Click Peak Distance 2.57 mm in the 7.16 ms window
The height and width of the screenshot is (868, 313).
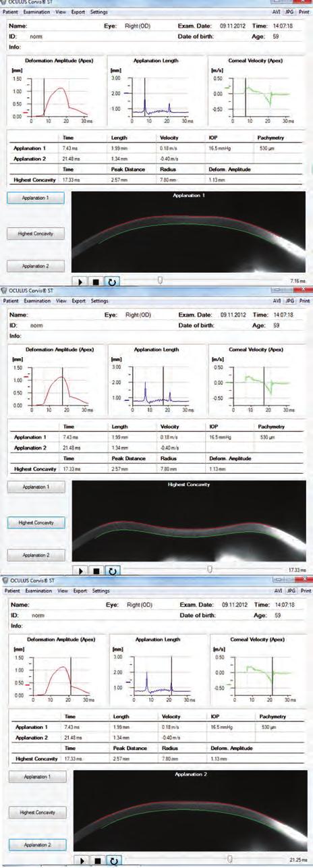coord(119,180)
